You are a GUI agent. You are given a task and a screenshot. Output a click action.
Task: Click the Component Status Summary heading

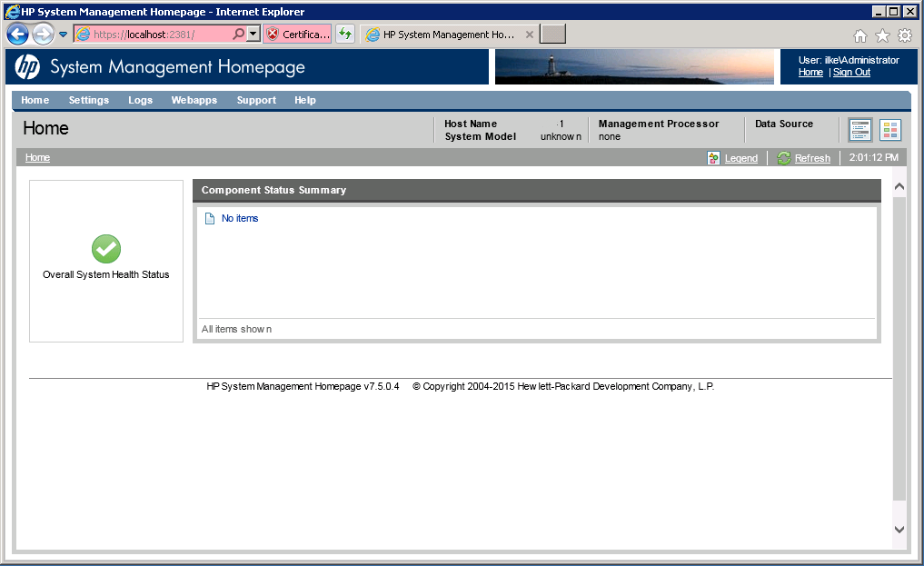click(274, 190)
